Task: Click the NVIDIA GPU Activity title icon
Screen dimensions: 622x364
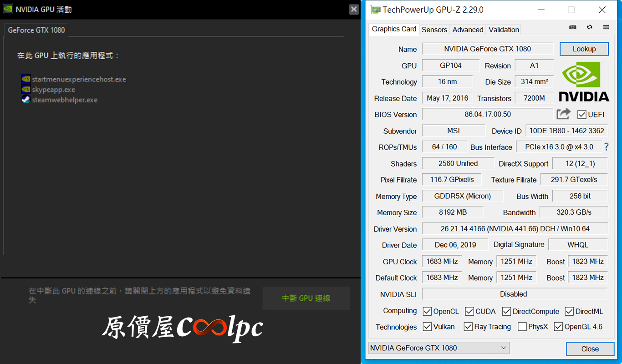Action: tap(8, 9)
